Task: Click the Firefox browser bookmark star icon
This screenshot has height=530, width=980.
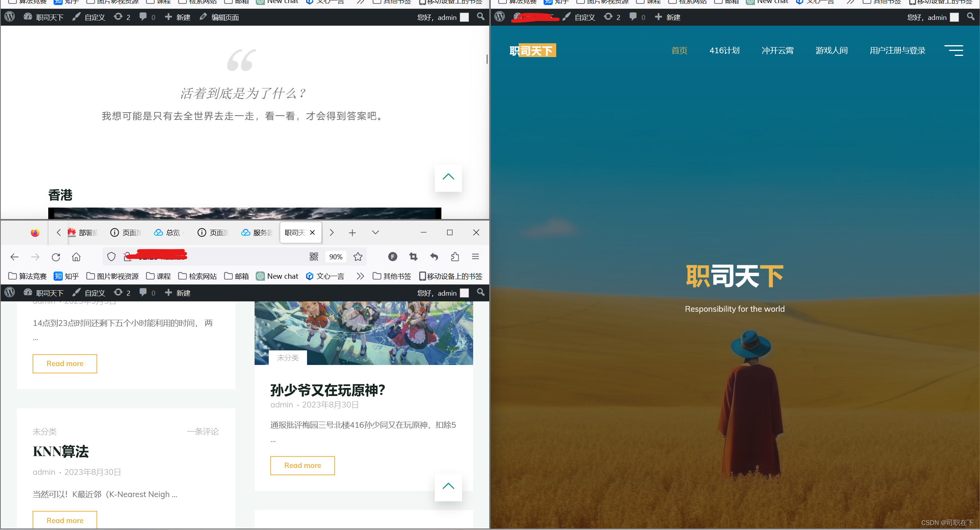Action: [358, 256]
